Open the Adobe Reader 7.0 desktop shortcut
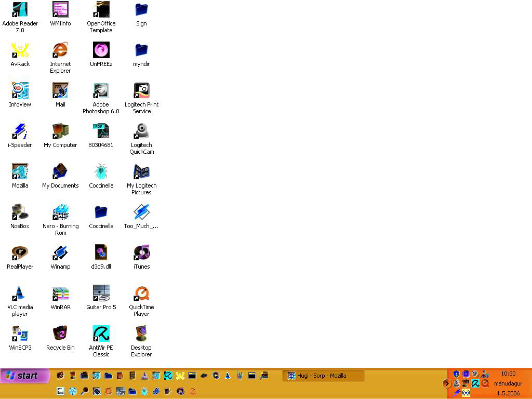The height and width of the screenshot is (399, 532). [20, 17]
